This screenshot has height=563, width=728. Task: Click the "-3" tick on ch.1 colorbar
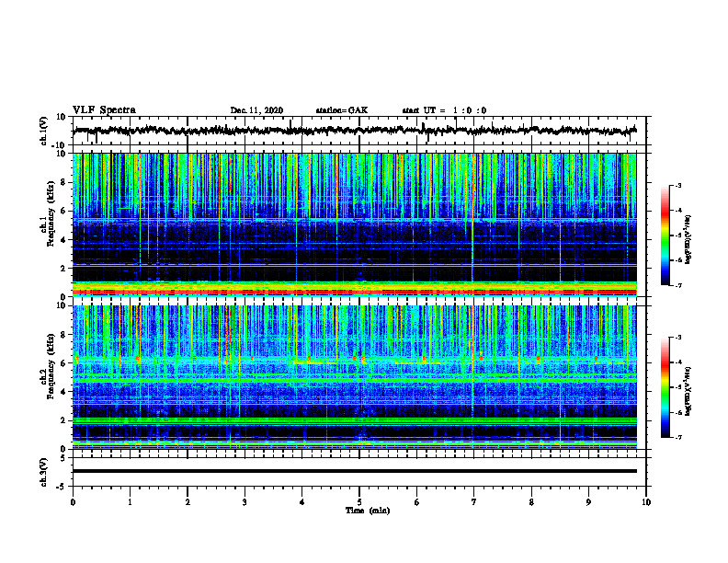(x=677, y=185)
